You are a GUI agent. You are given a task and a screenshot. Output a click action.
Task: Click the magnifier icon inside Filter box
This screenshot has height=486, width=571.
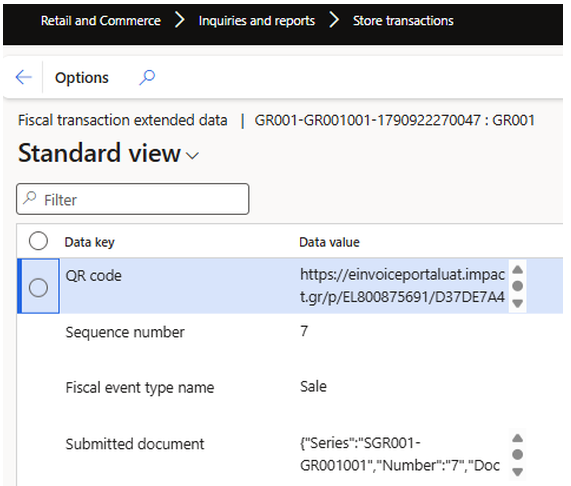[30, 198]
